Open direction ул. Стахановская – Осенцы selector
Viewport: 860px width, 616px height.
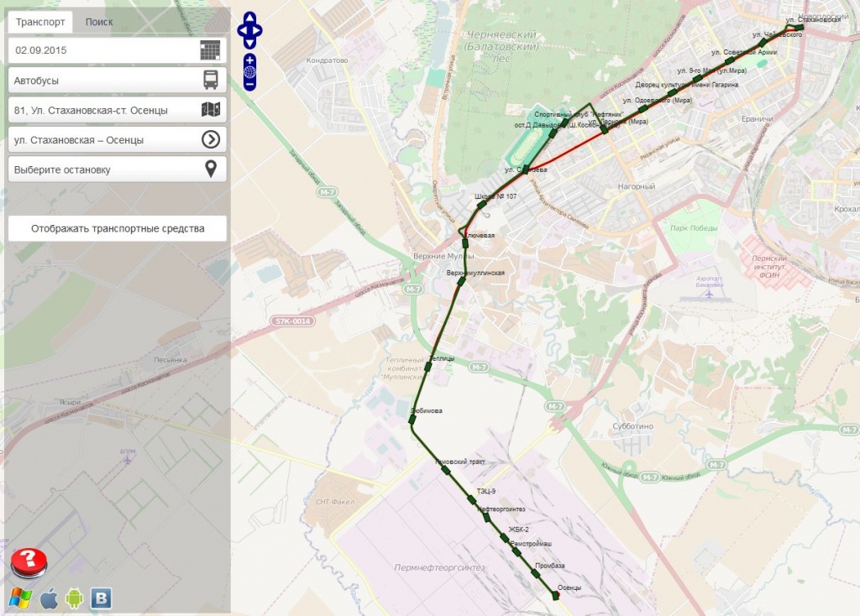coord(118,139)
